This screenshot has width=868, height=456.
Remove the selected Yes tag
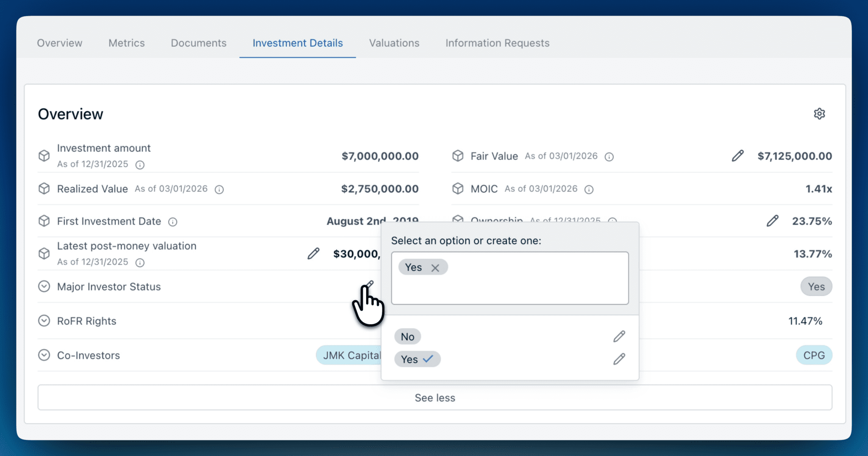(435, 268)
